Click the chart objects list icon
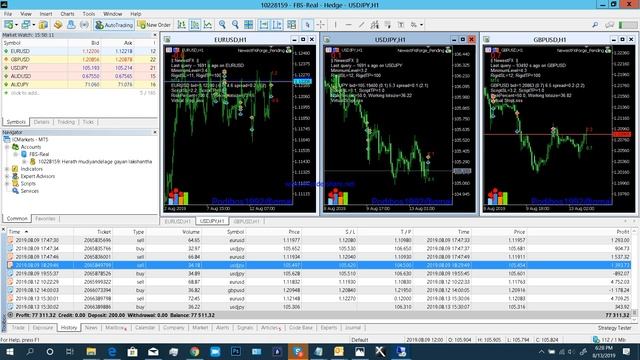The width and height of the screenshot is (640, 360). (x=291, y=25)
